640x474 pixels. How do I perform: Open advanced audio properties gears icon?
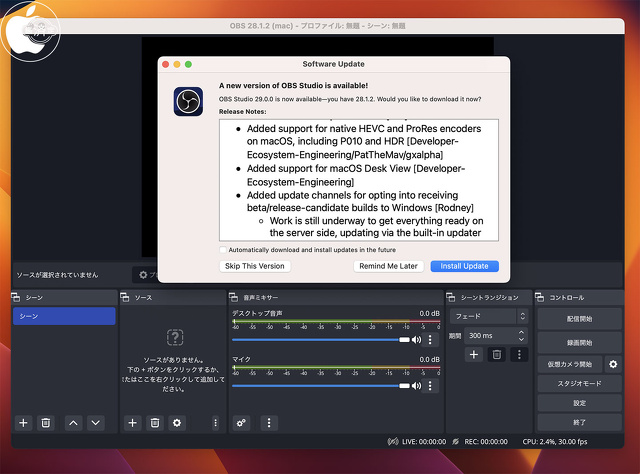click(x=241, y=423)
